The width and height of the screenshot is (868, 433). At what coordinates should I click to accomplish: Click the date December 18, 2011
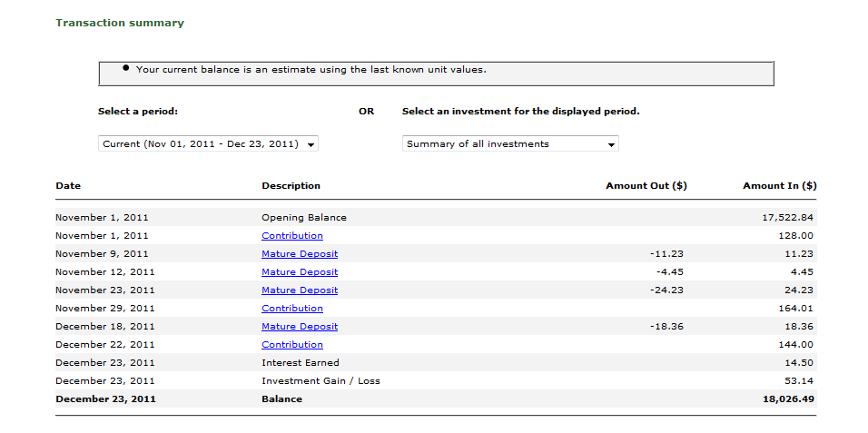pyautogui.click(x=105, y=326)
